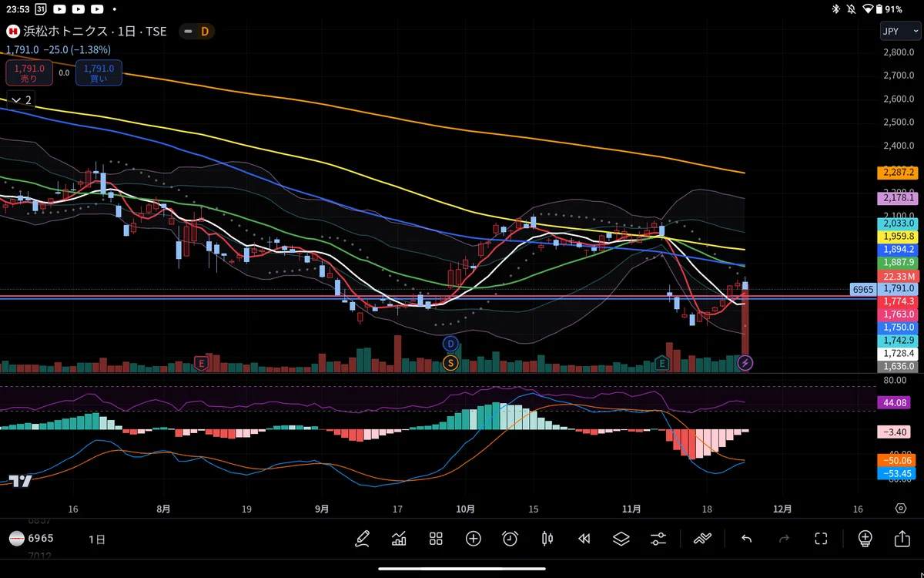Tap the purple lightning bolt marker

(x=745, y=362)
